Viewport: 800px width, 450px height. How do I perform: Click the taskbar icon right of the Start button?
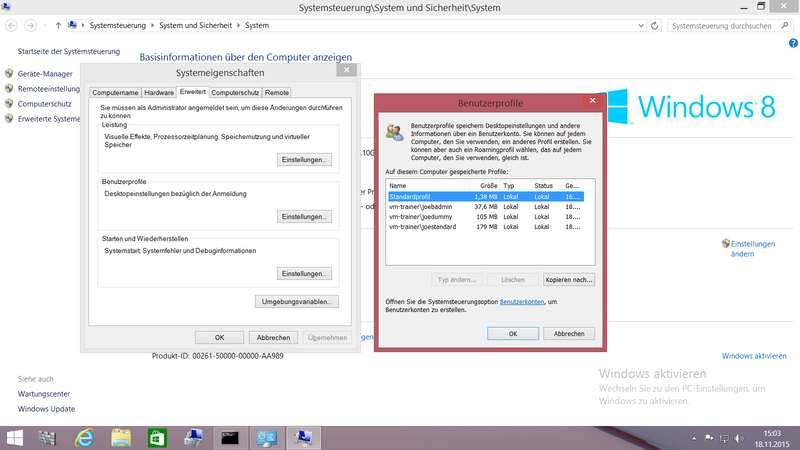47,438
